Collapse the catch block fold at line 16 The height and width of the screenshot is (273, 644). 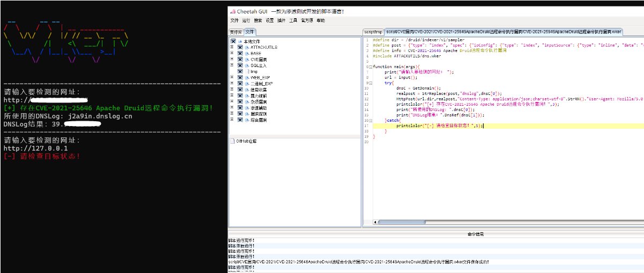pos(371,121)
